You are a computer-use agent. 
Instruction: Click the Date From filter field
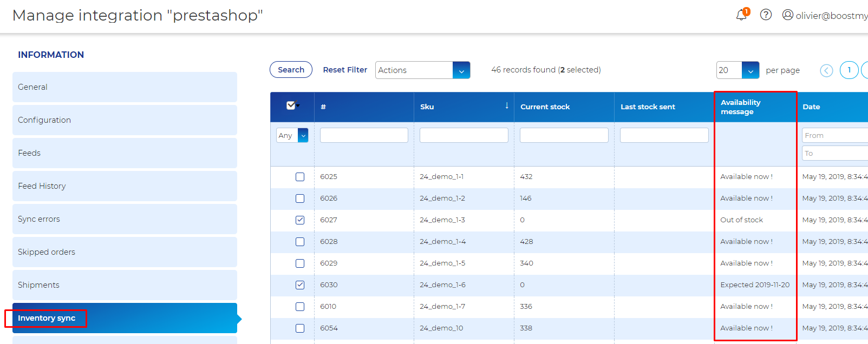point(835,135)
